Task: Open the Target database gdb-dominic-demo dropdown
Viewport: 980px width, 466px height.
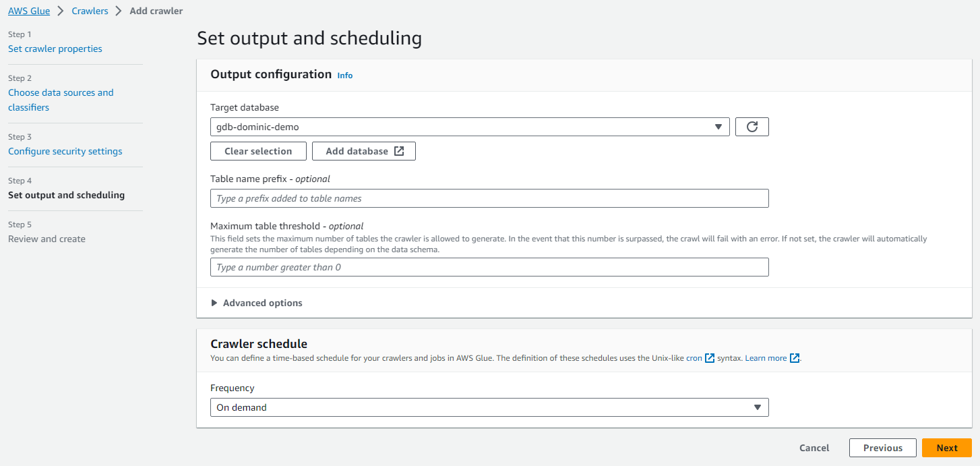Action: tap(469, 127)
